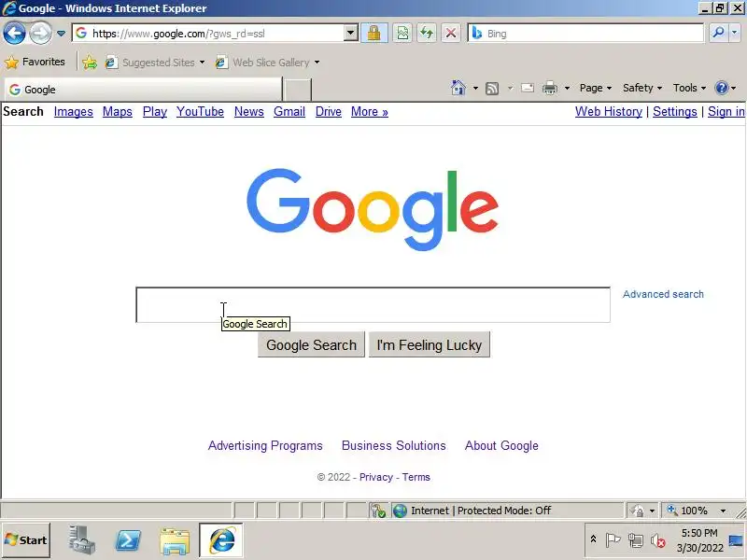The width and height of the screenshot is (747, 560).
Task: Open the Web History link
Action: click(609, 111)
